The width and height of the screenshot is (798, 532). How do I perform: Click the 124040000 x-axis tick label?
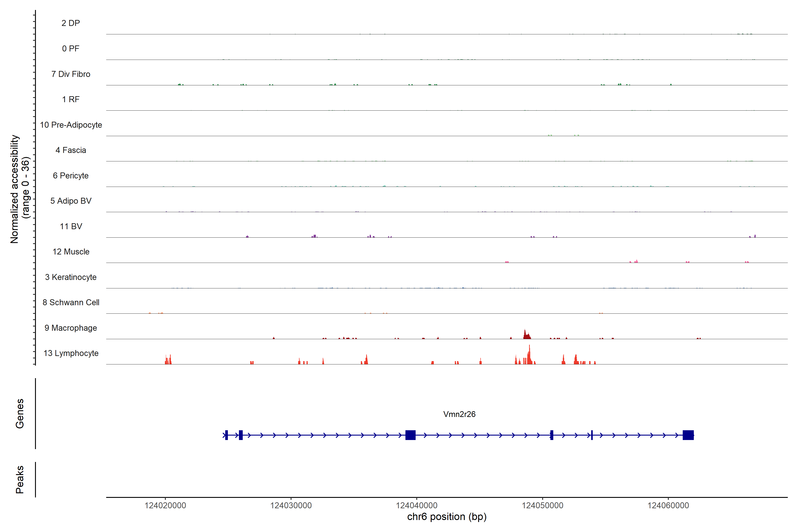pos(417,506)
